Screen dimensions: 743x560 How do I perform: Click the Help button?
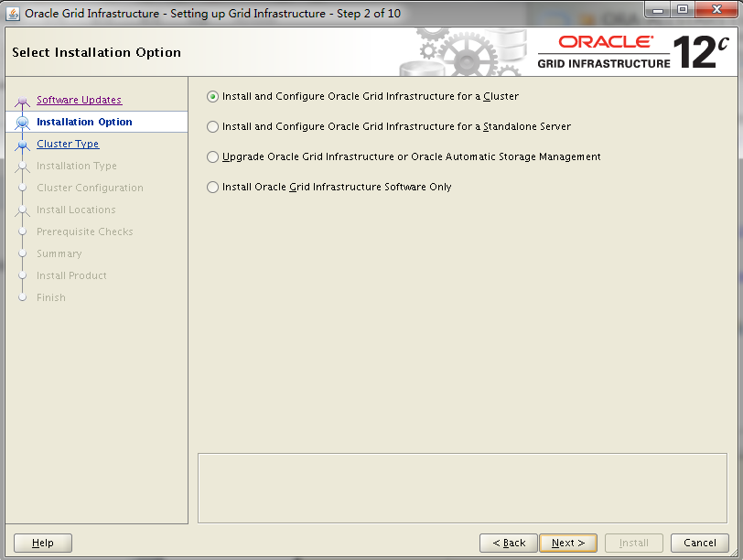click(43, 543)
